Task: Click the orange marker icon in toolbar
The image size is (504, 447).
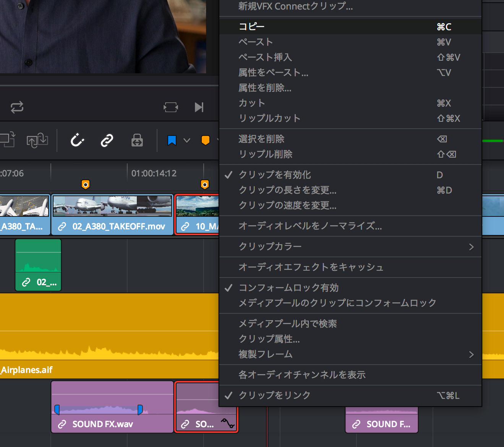Action: tap(206, 140)
